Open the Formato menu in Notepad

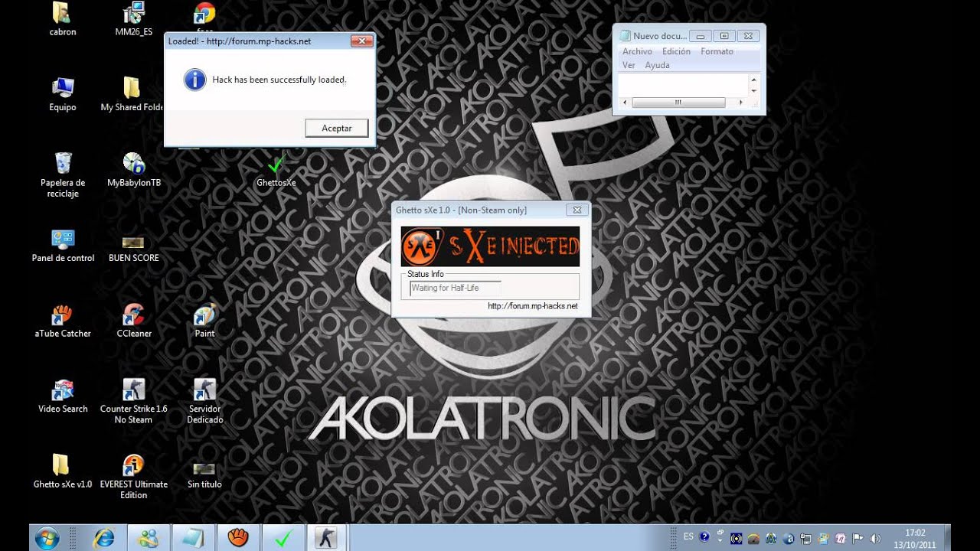tap(717, 51)
